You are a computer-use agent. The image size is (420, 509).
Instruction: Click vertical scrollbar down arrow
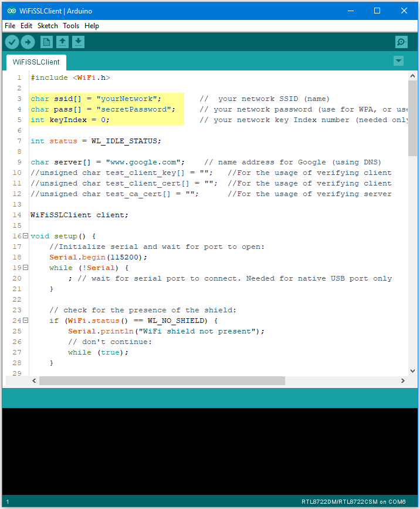[x=412, y=370]
